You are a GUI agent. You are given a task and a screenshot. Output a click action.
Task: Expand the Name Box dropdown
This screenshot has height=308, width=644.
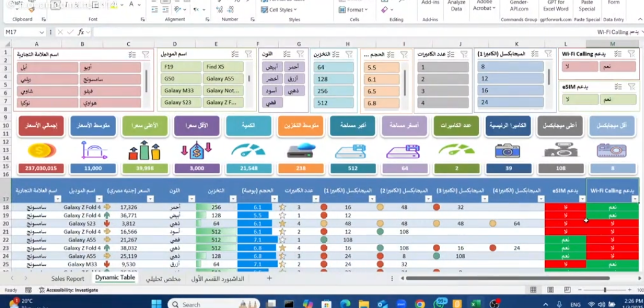42,32
